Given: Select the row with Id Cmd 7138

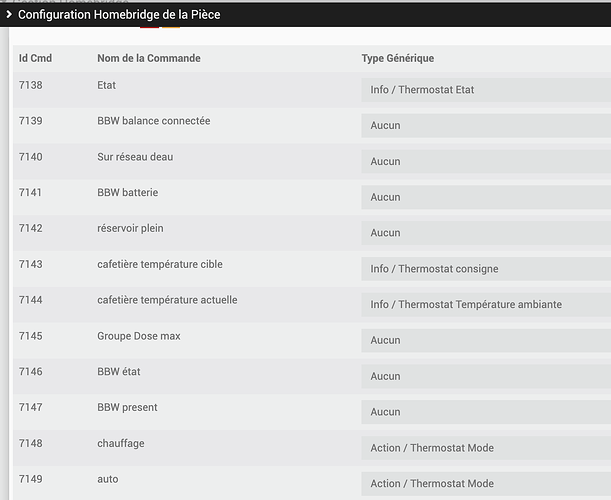Looking at the screenshot, I should 31,86.
